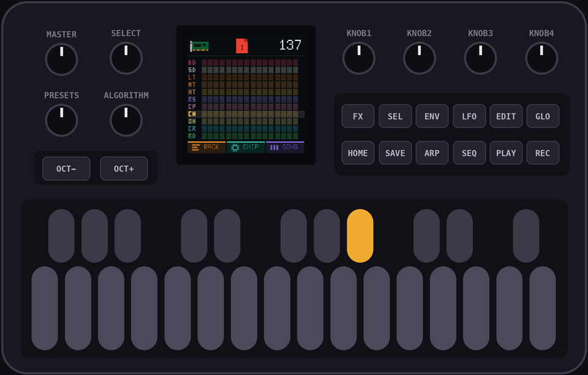Click the KNOB3 dial

(480, 58)
